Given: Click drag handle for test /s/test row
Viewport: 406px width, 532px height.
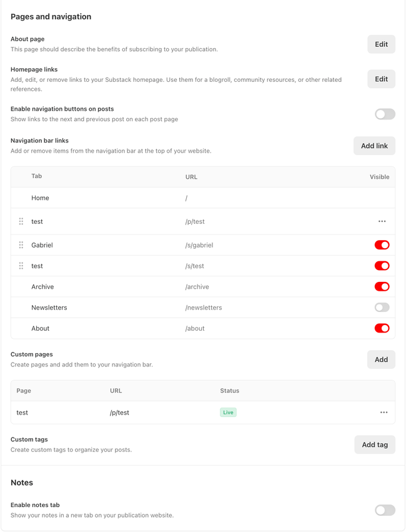Looking at the screenshot, I should coord(21,266).
